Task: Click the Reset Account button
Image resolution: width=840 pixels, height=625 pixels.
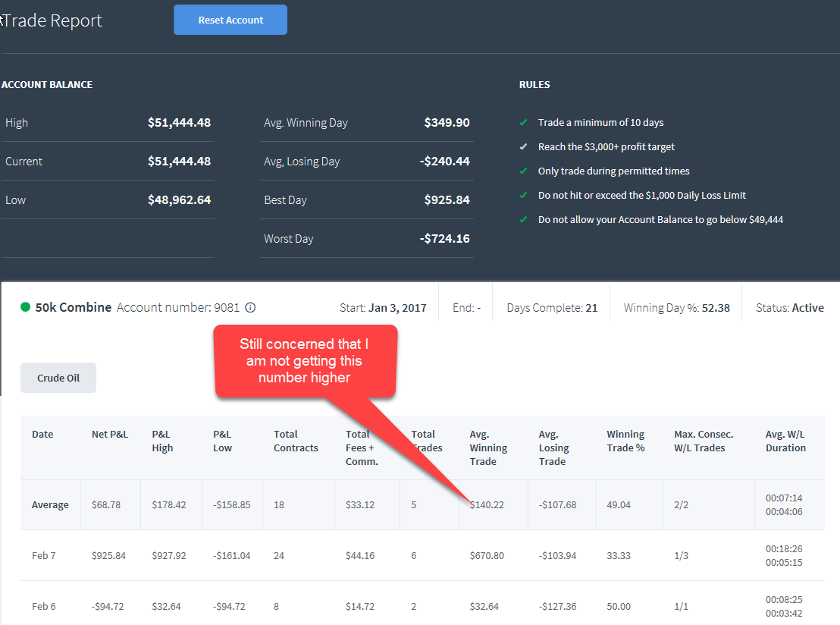Action: [230, 20]
